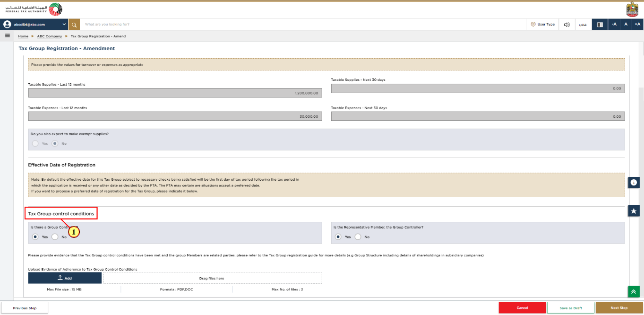Click the Taxable Expenses Last 12 months field
The width and height of the screenshot is (644, 315).
175,116
